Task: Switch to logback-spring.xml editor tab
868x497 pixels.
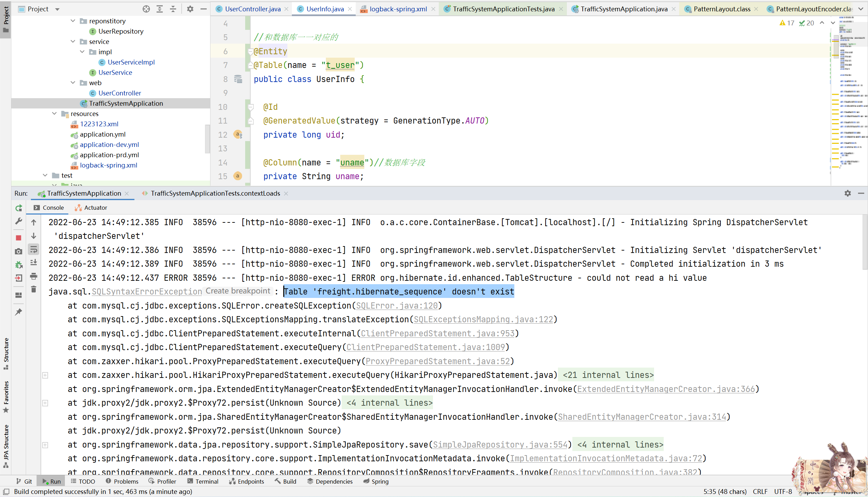Action: [x=398, y=9]
